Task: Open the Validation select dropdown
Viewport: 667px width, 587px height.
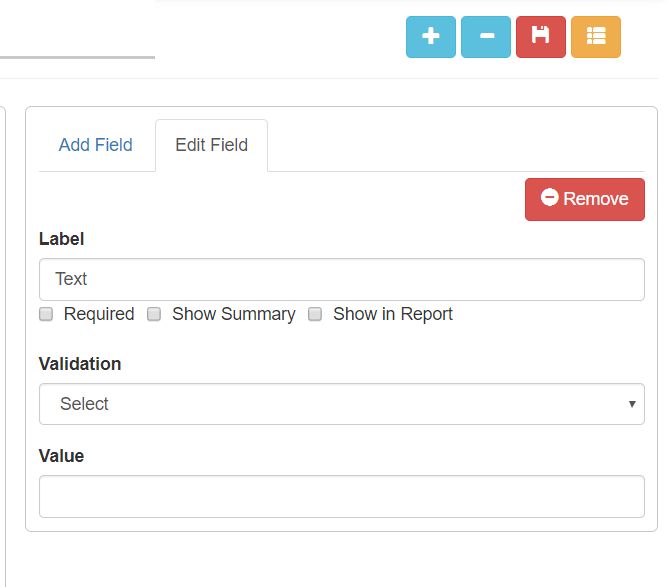Action: [x=341, y=404]
